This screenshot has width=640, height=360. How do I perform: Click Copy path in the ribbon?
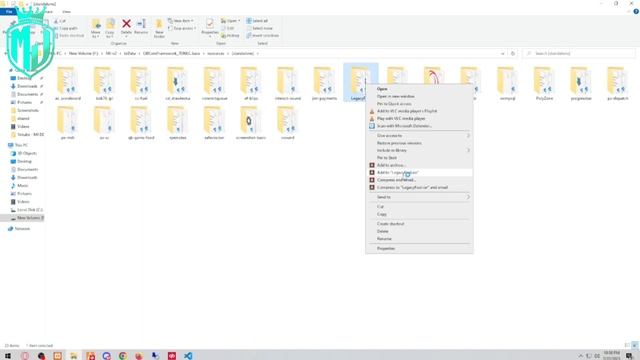tap(66, 28)
